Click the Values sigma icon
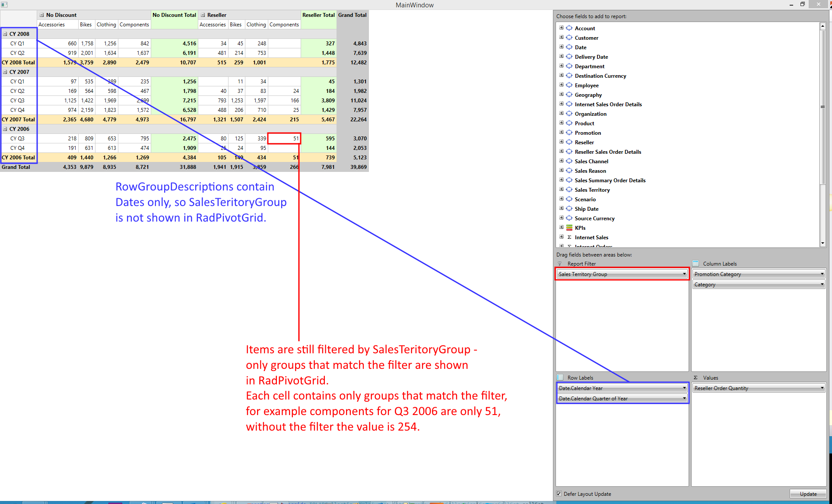The width and height of the screenshot is (832, 504). tap(695, 377)
